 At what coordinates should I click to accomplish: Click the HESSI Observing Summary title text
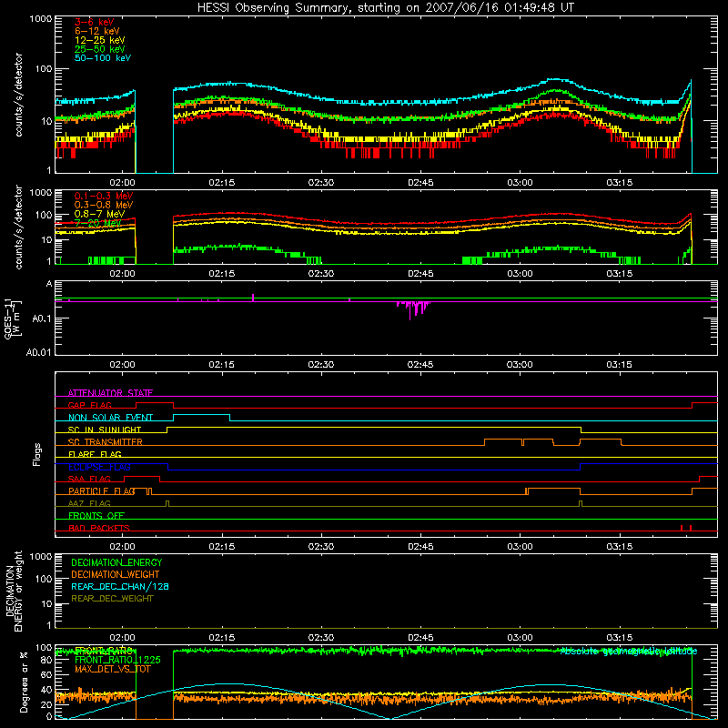click(385, 8)
